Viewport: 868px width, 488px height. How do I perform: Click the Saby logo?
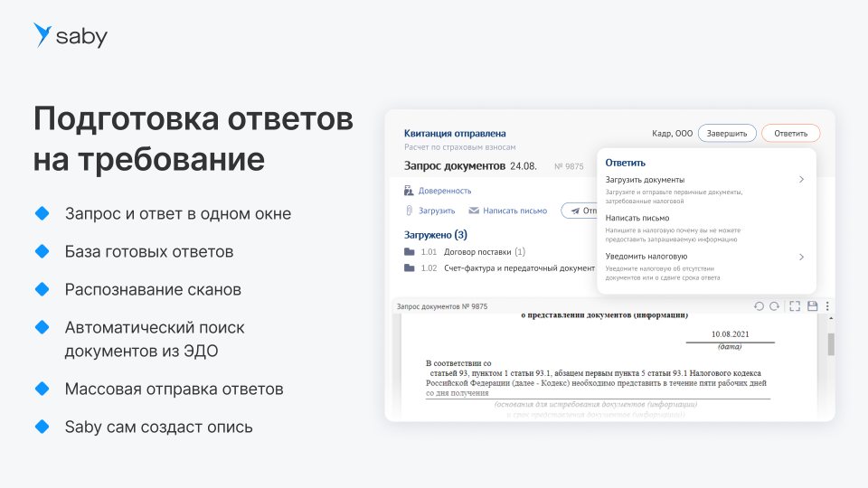pos(71,35)
